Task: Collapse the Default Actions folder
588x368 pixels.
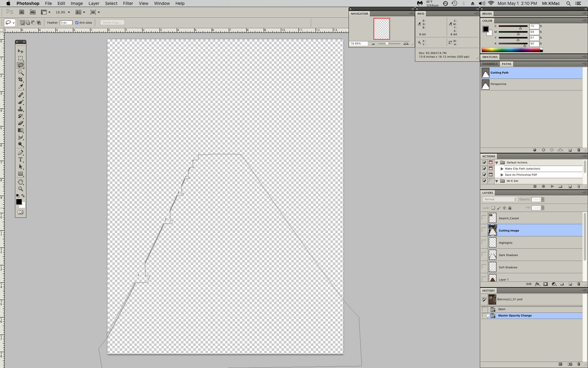Action: [497, 162]
